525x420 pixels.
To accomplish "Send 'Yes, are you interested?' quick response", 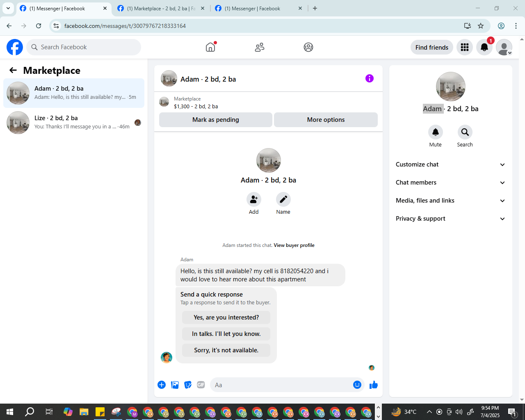I will [x=226, y=317].
